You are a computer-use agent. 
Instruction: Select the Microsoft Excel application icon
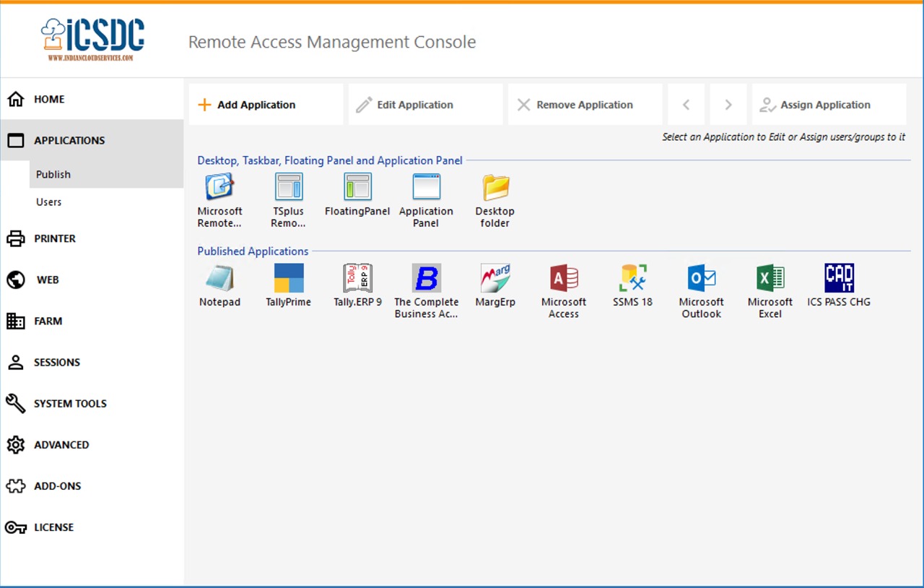click(x=770, y=278)
